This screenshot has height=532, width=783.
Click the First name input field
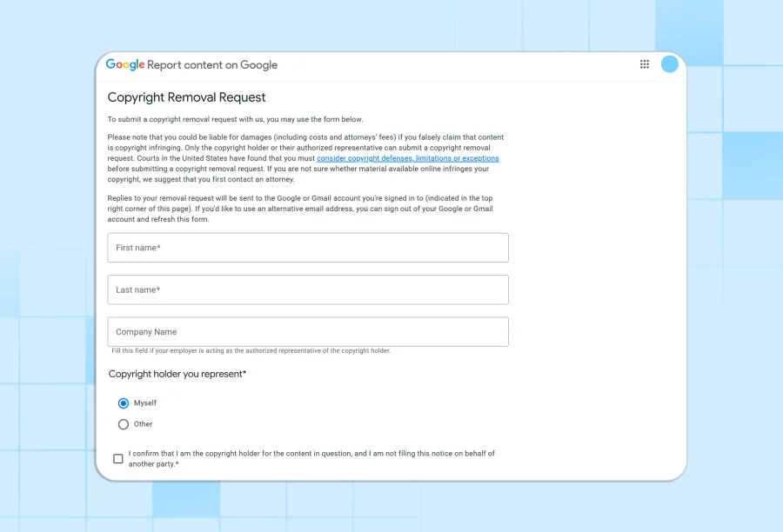pos(307,248)
